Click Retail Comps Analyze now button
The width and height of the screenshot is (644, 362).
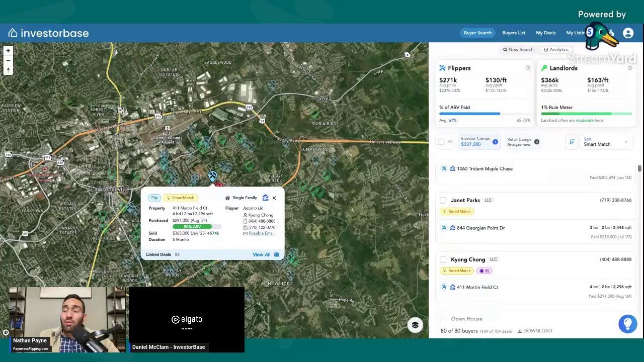pos(523,142)
